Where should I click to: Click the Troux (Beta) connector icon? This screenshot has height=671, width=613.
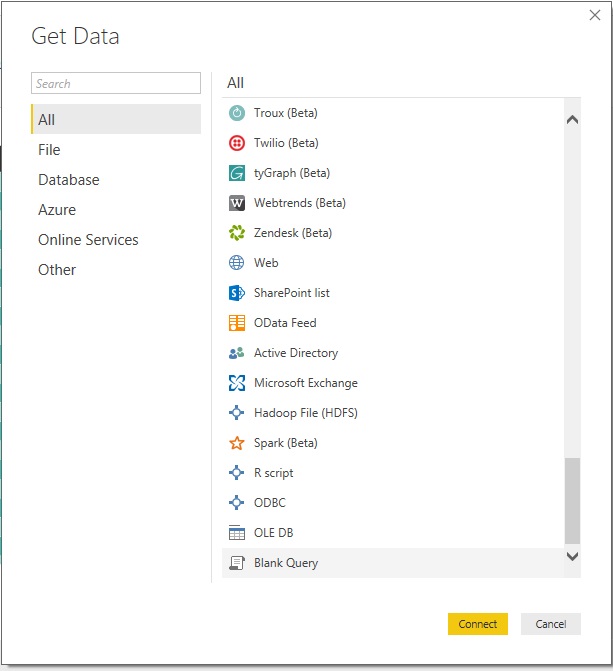(237, 113)
